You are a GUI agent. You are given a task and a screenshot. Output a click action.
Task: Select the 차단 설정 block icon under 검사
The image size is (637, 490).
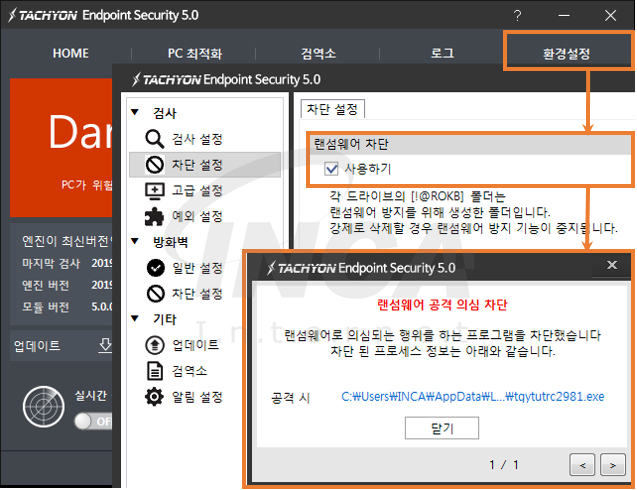coord(154,165)
